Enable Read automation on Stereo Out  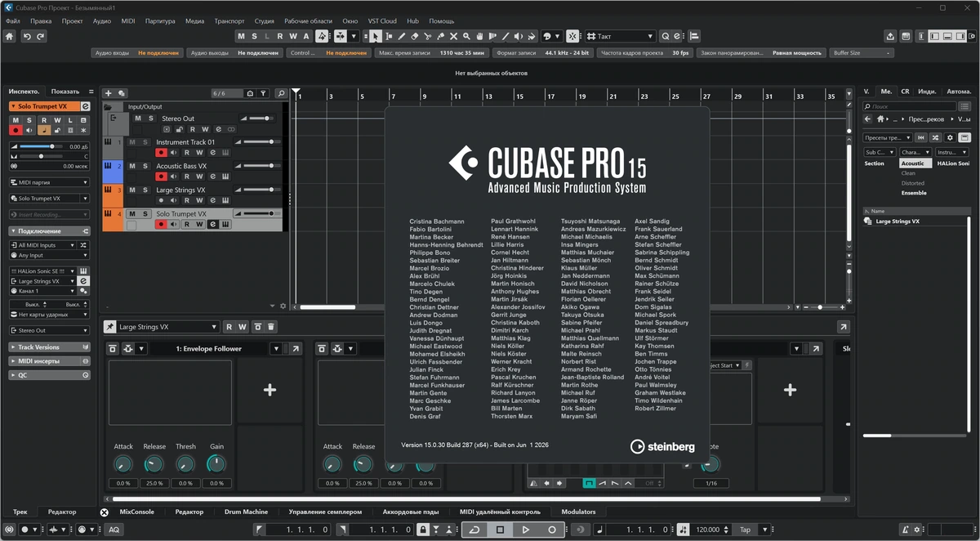(x=193, y=129)
